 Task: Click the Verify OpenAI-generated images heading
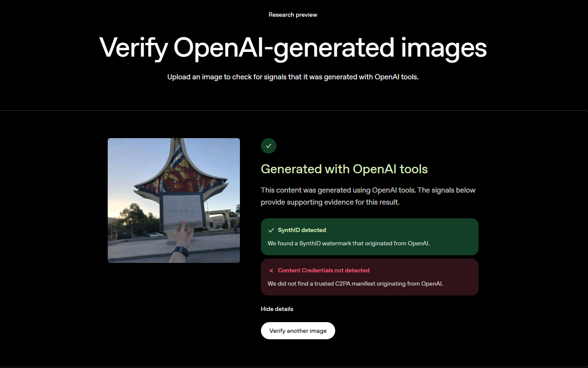coord(293,47)
